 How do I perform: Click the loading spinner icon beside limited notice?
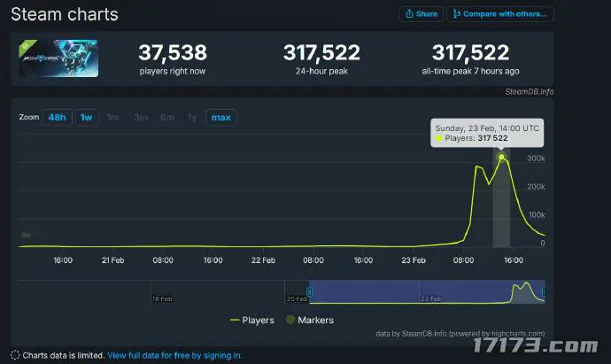point(15,355)
